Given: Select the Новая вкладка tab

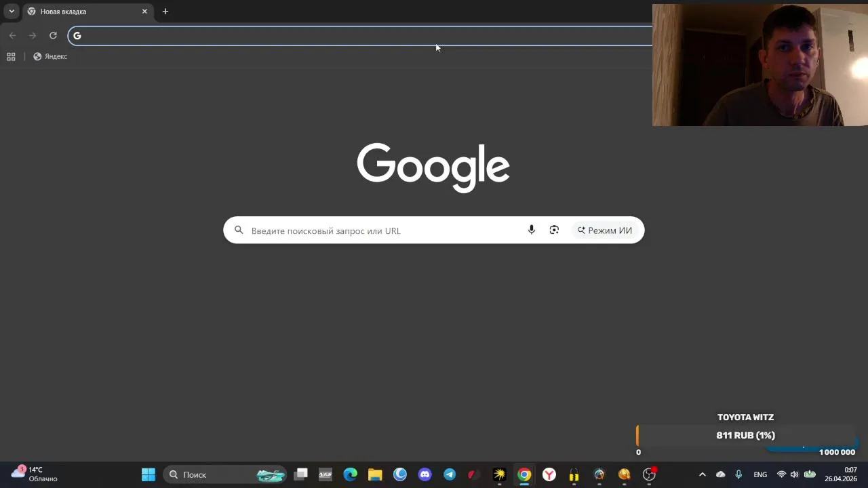Looking at the screenshot, I should click(87, 12).
